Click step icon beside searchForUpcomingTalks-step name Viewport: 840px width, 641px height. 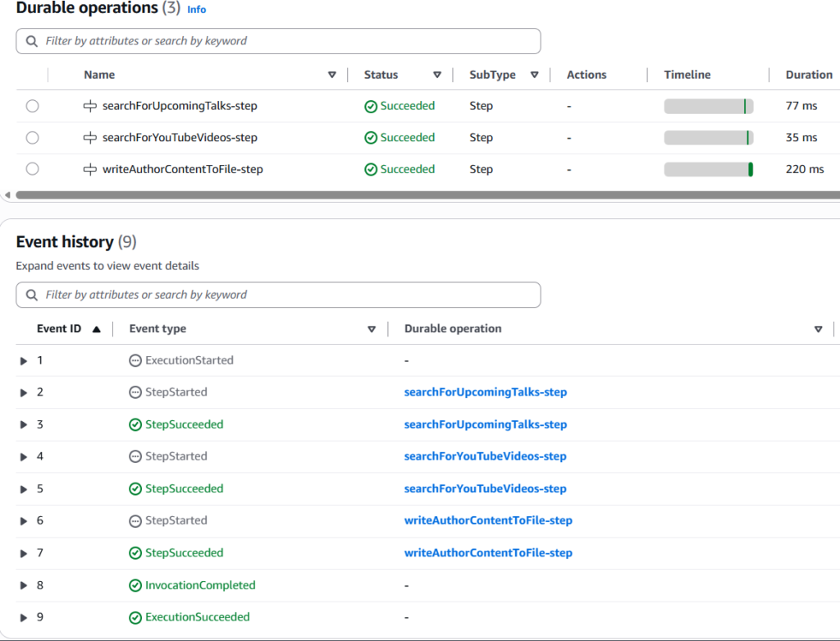90,106
